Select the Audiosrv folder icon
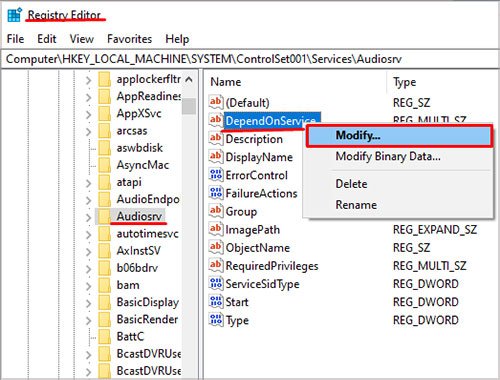 coord(105,216)
